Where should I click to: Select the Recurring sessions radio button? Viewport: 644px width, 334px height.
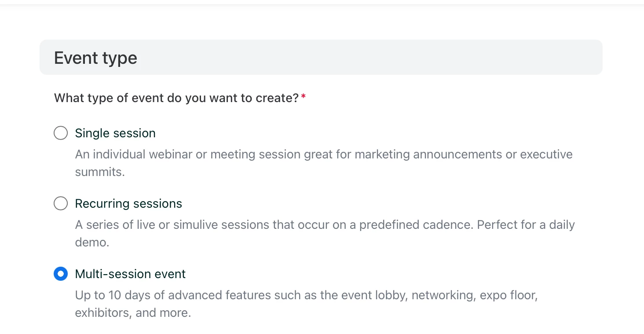pyautogui.click(x=61, y=203)
